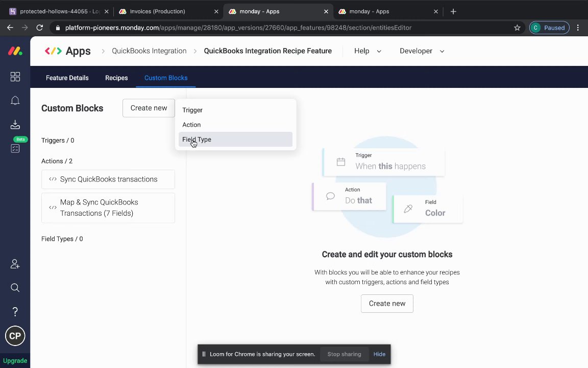Click the Action Do that card

tap(349, 196)
